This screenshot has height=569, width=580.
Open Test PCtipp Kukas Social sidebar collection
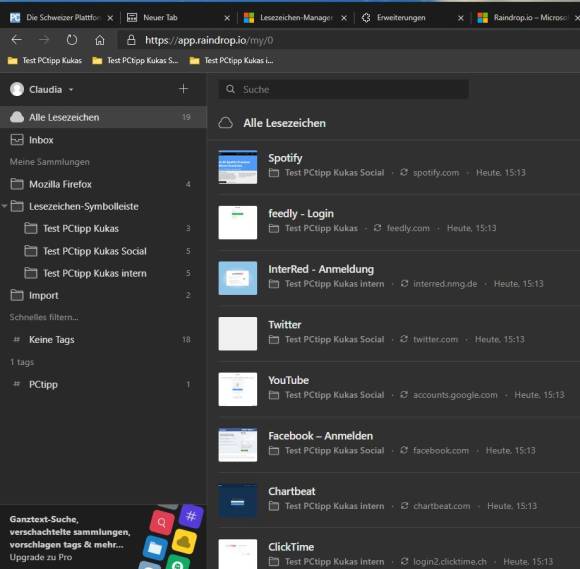(103, 251)
